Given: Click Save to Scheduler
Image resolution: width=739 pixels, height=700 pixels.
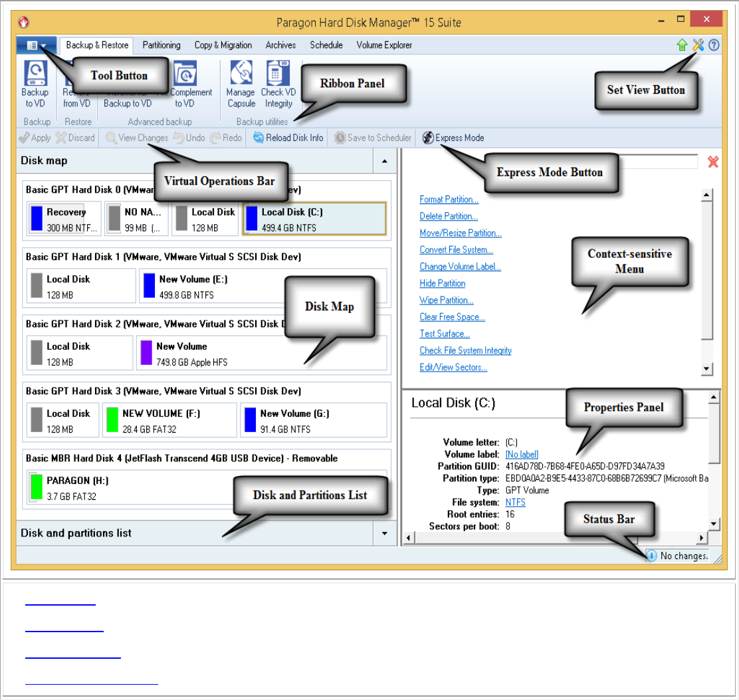Looking at the screenshot, I should [x=373, y=138].
